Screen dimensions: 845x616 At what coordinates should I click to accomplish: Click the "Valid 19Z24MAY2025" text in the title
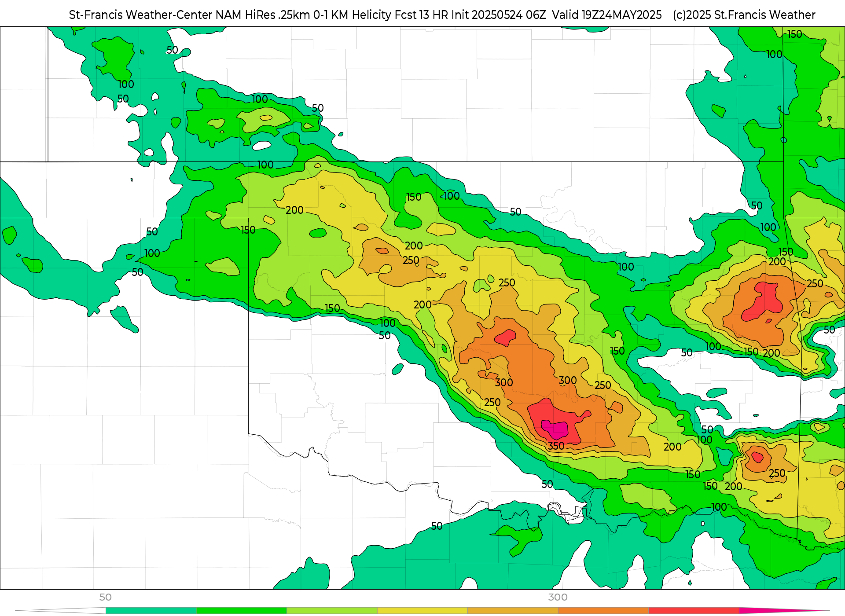607,15
